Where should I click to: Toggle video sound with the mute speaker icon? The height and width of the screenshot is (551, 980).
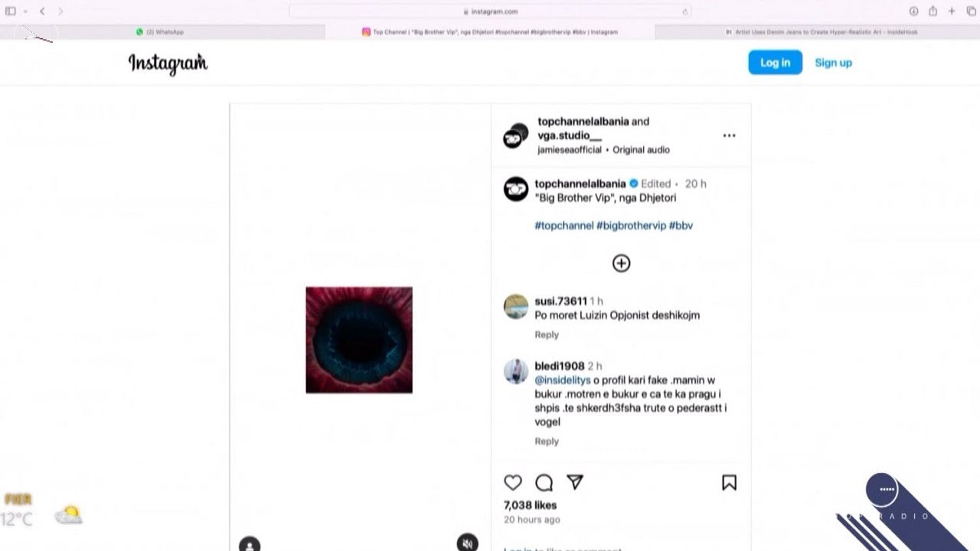click(x=467, y=543)
